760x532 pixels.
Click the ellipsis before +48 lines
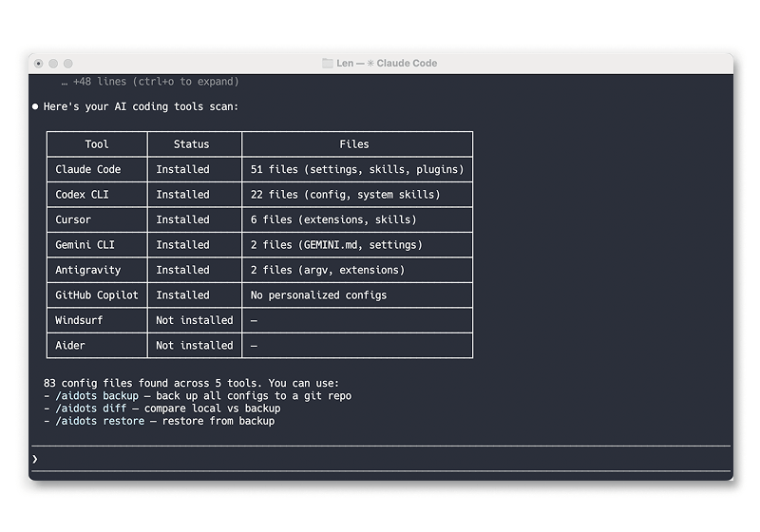point(64,82)
